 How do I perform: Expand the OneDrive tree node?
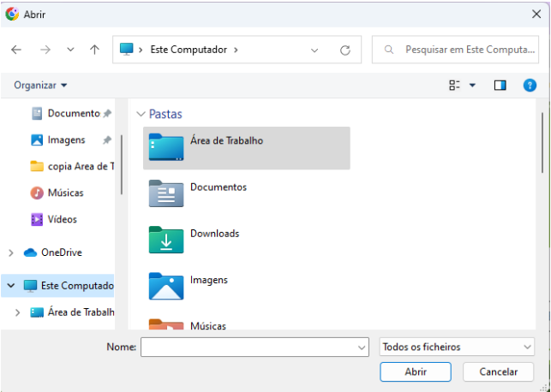pos(11,252)
